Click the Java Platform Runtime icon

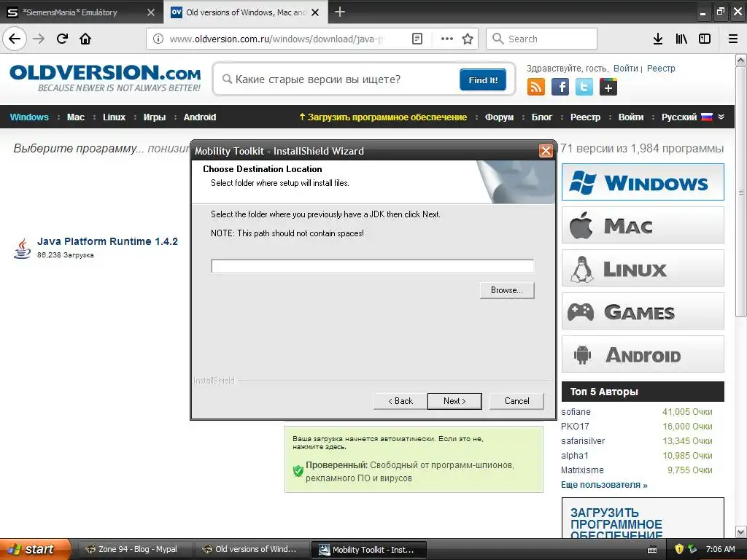pos(23,249)
